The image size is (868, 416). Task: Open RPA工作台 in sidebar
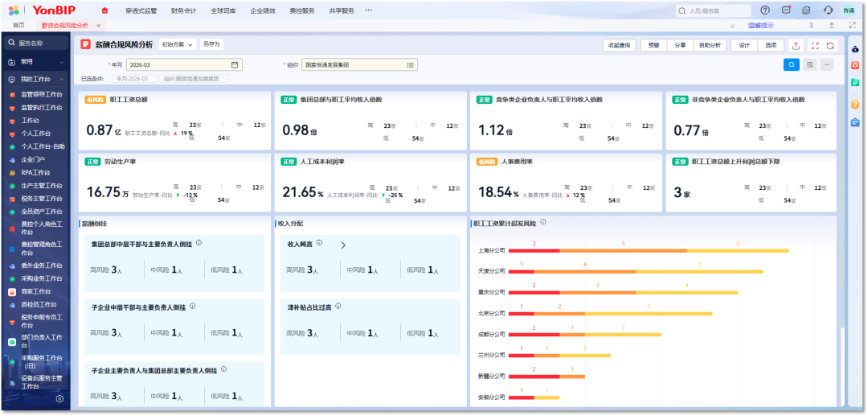point(36,172)
